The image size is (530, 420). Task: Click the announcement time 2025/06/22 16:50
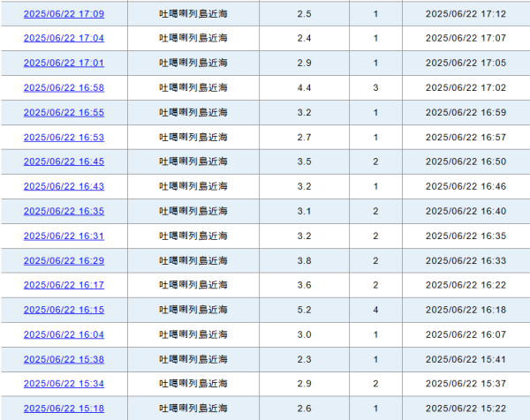(466, 161)
